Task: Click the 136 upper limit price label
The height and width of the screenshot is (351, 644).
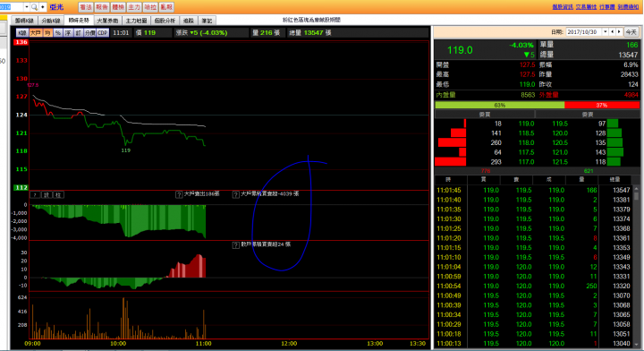Action: [21, 42]
